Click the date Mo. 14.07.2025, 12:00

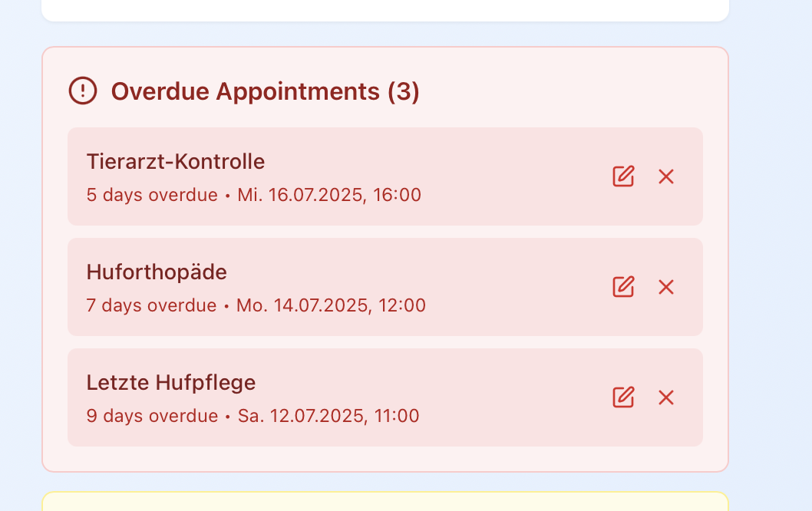point(331,305)
